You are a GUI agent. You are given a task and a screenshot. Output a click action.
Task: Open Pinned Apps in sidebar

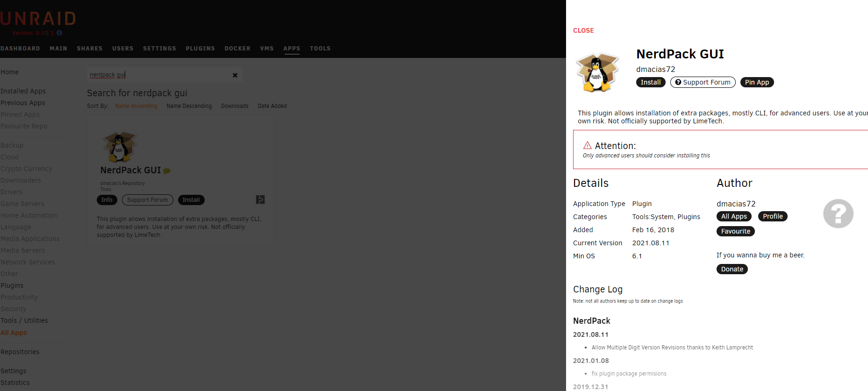pos(20,114)
